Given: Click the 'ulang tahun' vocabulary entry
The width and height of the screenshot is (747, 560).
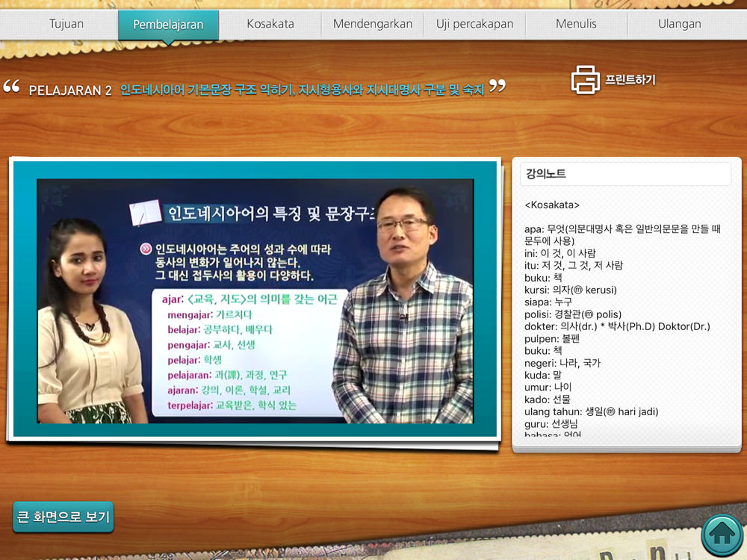Looking at the screenshot, I should (591, 411).
